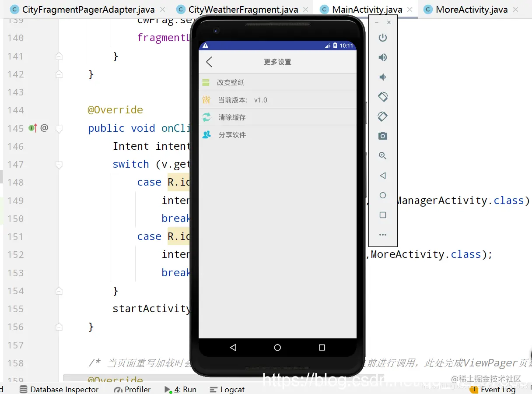Switch to CityWeatherFragment.java tab
The width and height of the screenshot is (532, 394).
click(243, 10)
